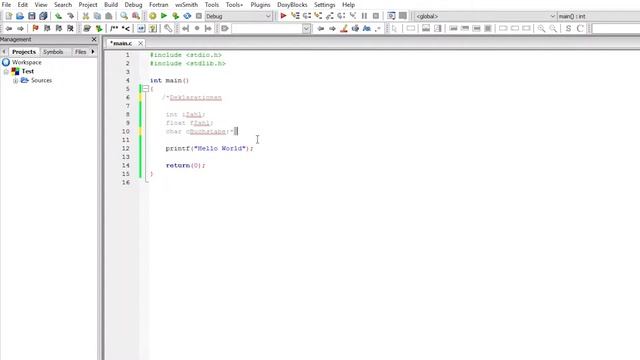
Task: Open the main() : int function dropdown
Action: pyautogui.click(x=598, y=16)
